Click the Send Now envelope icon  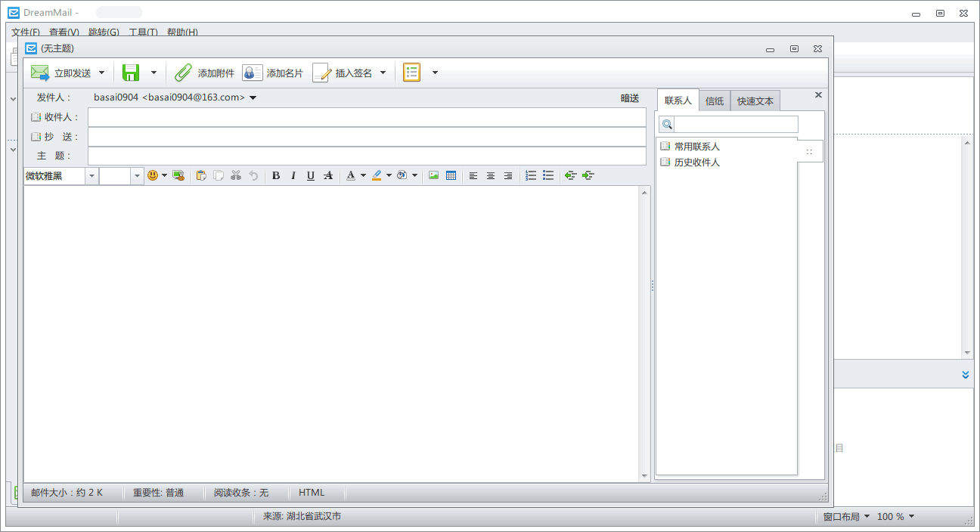tap(40, 73)
